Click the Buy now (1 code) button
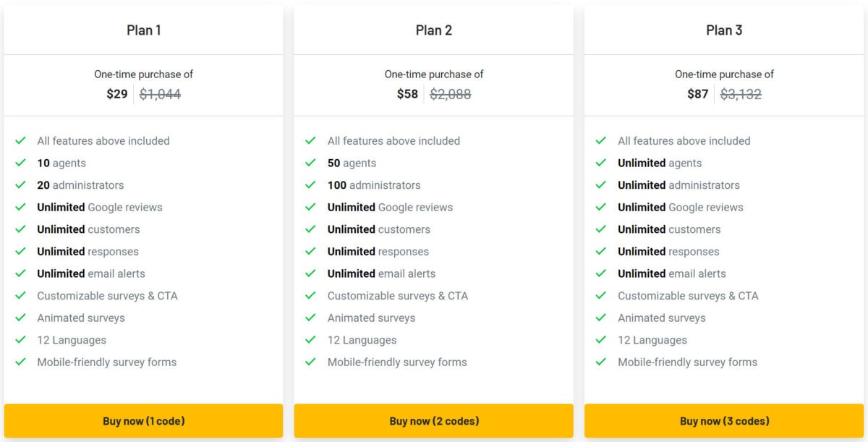This screenshot has height=442, width=868. point(143,421)
